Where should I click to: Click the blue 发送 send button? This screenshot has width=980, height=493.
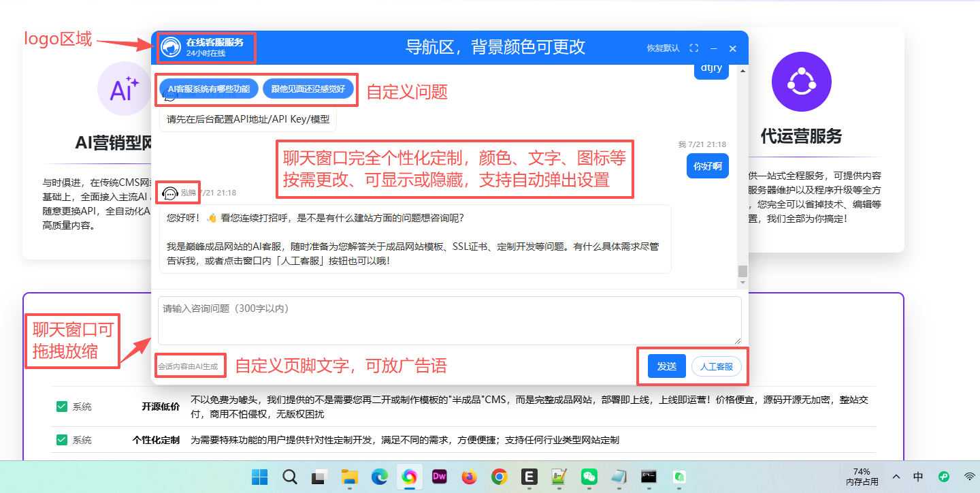click(667, 366)
